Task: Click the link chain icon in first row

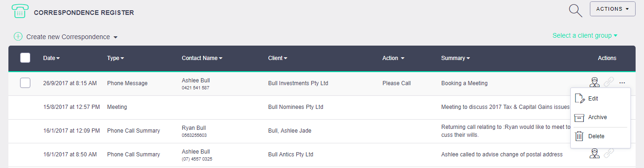Action: (608, 83)
